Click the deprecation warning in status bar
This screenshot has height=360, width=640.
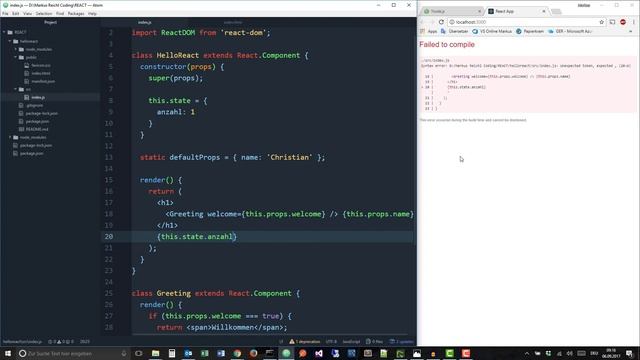(x=304, y=342)
